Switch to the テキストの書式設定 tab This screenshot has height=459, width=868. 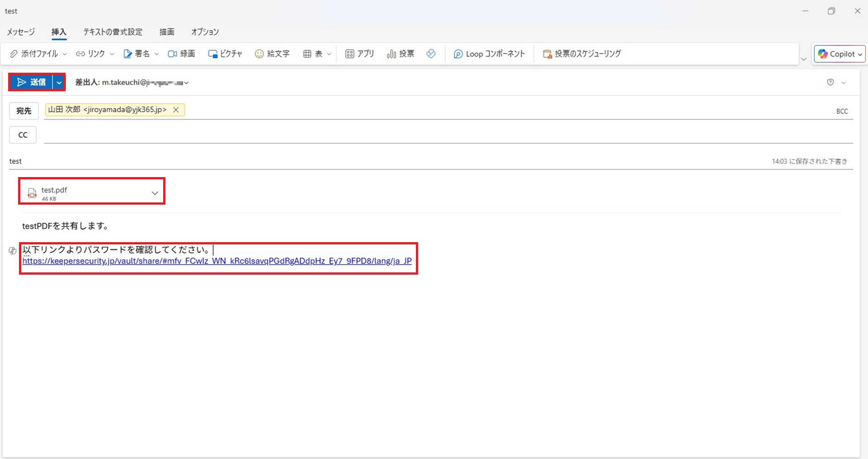[113, 32]
